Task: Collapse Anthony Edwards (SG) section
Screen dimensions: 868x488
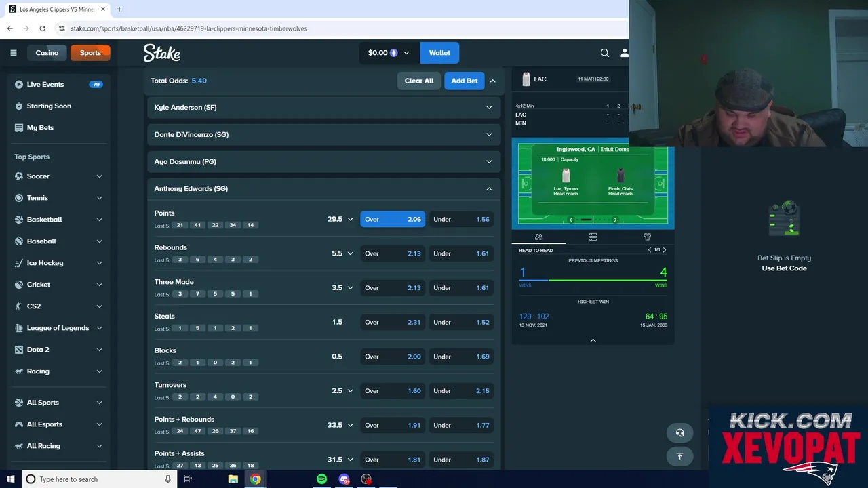Action: [323, 188]
